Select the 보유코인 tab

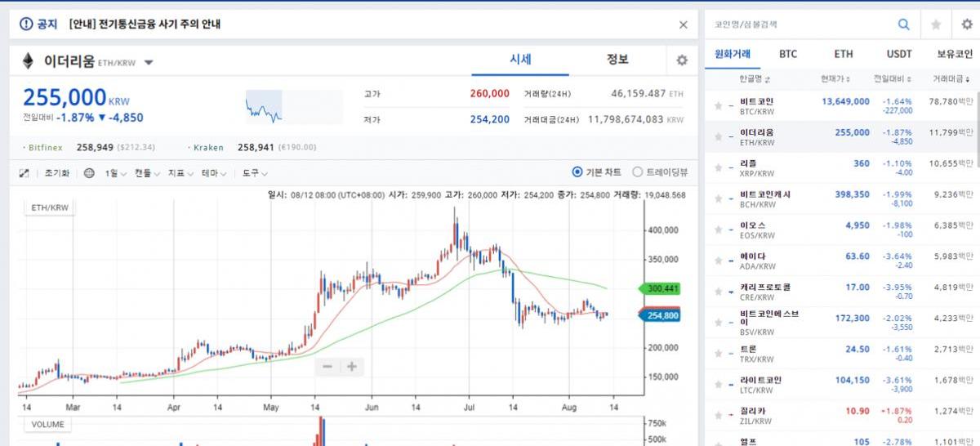click(x=955, y=54)
